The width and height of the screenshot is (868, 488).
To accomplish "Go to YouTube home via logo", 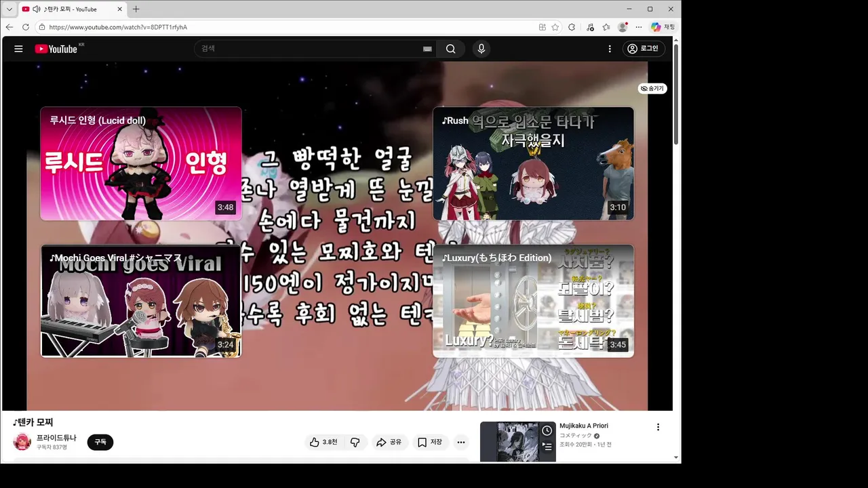I will 56,49.
